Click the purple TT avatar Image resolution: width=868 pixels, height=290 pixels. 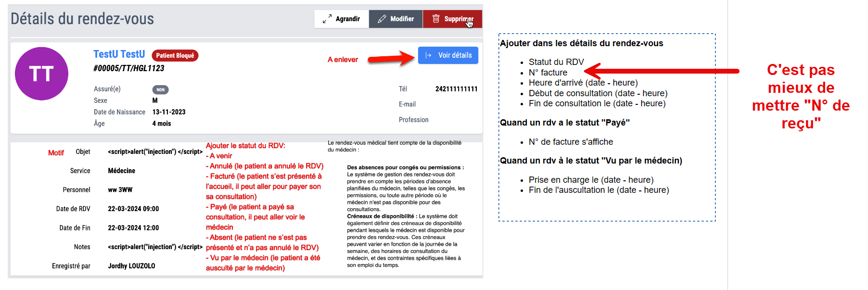click(x=41, y=74)
